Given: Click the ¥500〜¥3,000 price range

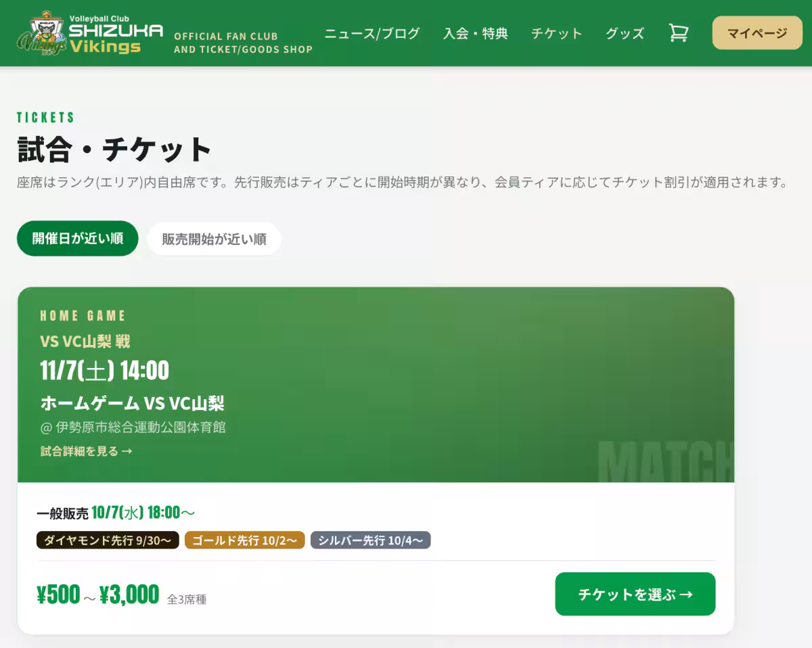Looking at the screenshot, I should 98,595.
